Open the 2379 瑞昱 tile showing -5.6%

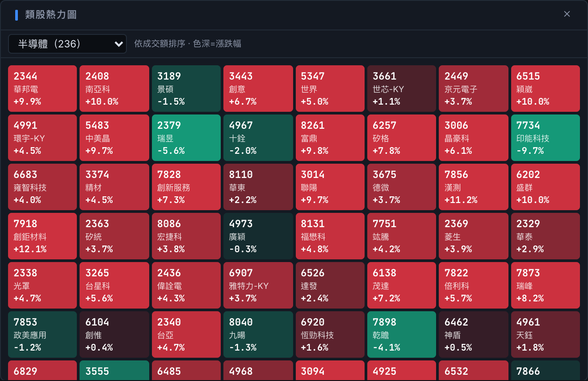186,138
